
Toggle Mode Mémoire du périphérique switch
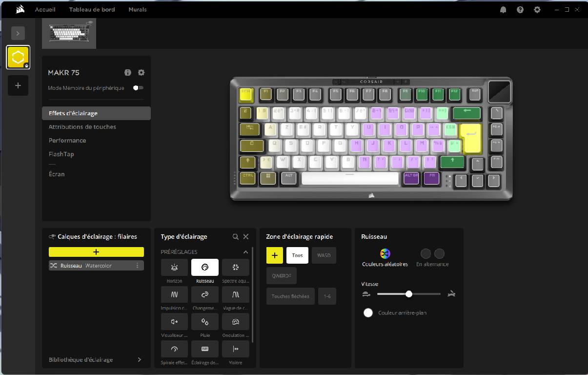click(139, 88)
